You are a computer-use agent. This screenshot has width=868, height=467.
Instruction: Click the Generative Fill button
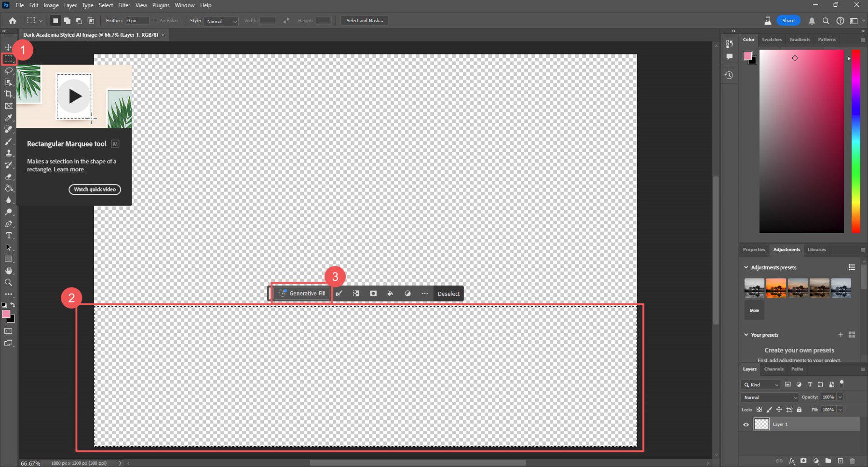click(x=302, y=293)
